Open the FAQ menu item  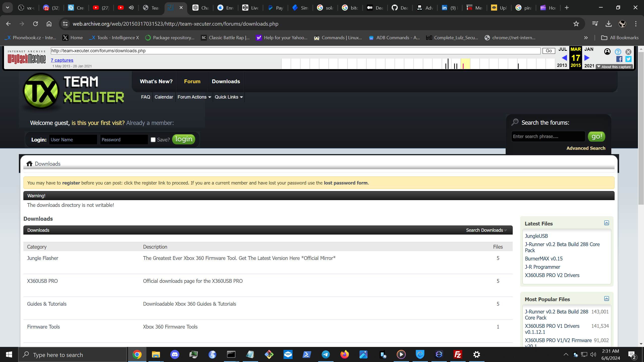coord(146,97)
